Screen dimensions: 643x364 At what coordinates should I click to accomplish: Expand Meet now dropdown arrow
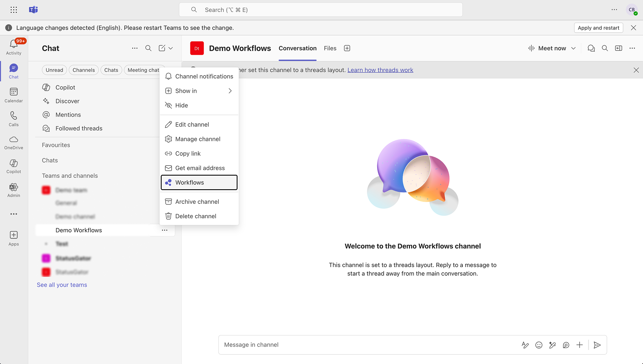[573, 48]
